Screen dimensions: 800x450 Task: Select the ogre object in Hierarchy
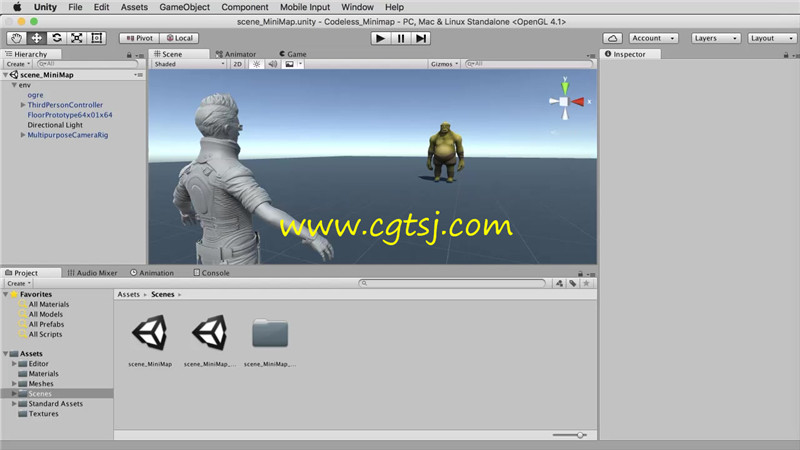[35, 95]
